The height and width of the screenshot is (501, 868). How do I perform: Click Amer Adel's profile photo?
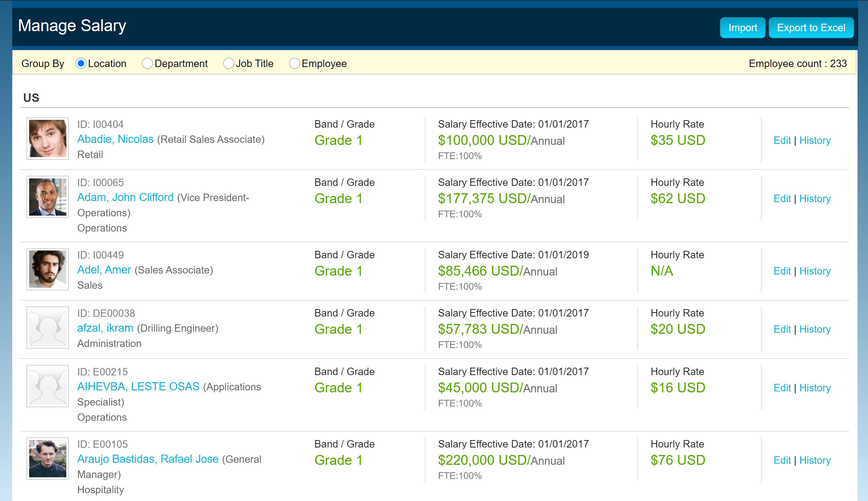coord(47,269)
